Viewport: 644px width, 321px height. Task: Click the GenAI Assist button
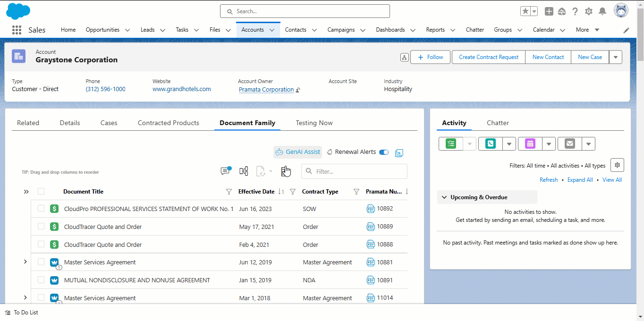coord(297,152)
